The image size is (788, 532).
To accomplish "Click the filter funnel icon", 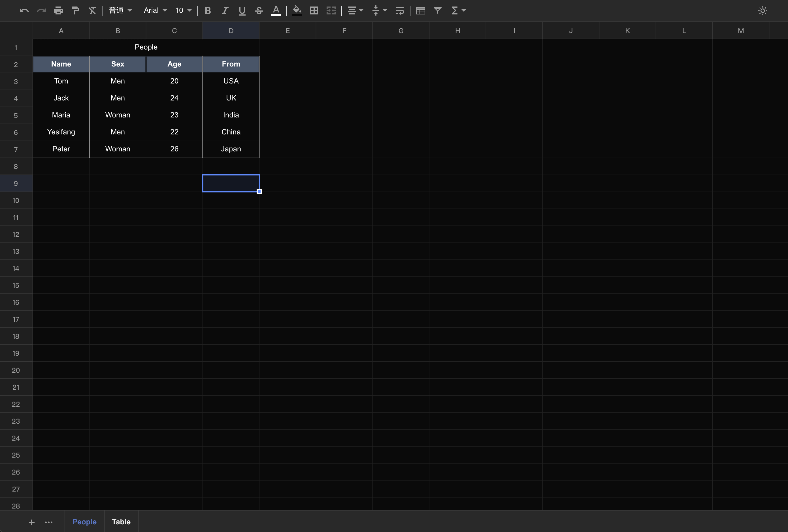I will (x=437, y=10).
